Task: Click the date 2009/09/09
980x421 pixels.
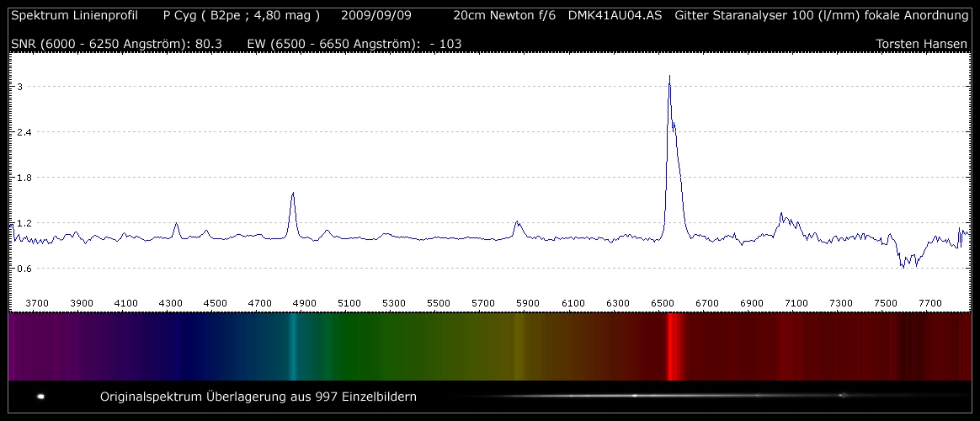Action: coord(375,16)
